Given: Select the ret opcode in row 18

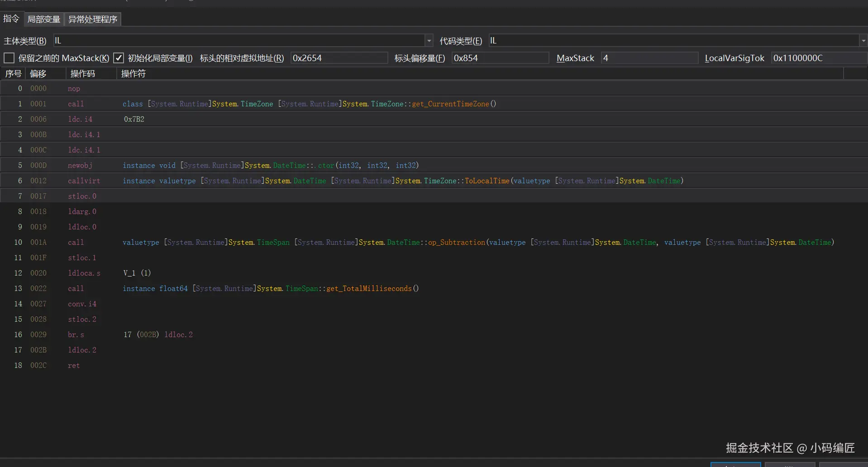Looking at the screenshot, I should tap(74, 366).
